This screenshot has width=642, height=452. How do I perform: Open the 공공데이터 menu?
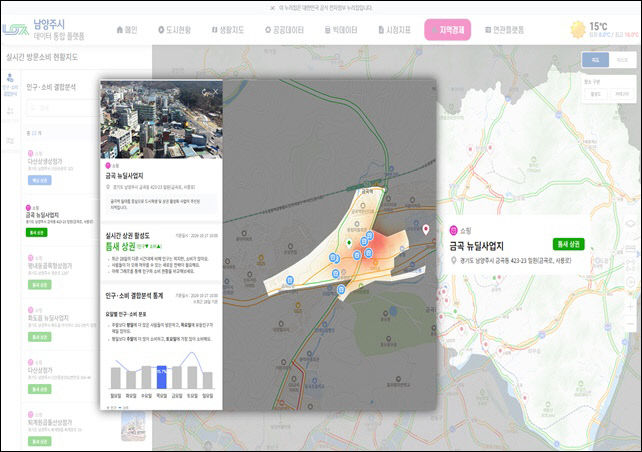click(x=285, y=30)
